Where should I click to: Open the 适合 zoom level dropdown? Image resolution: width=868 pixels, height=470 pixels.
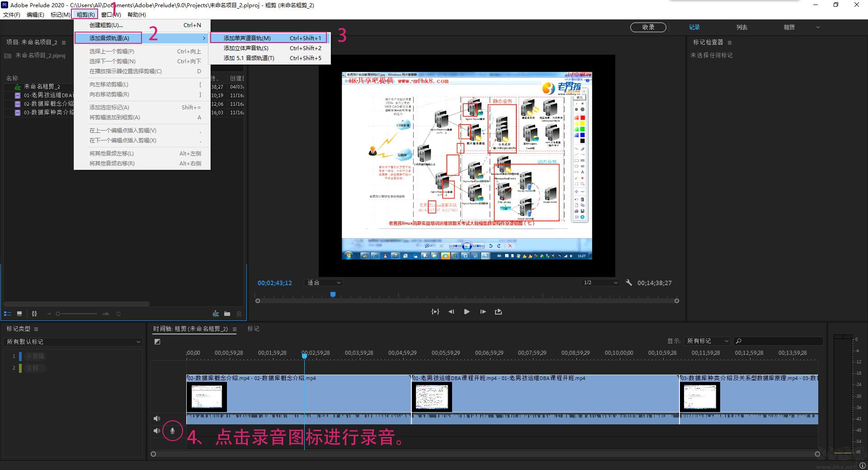point(323,282)
